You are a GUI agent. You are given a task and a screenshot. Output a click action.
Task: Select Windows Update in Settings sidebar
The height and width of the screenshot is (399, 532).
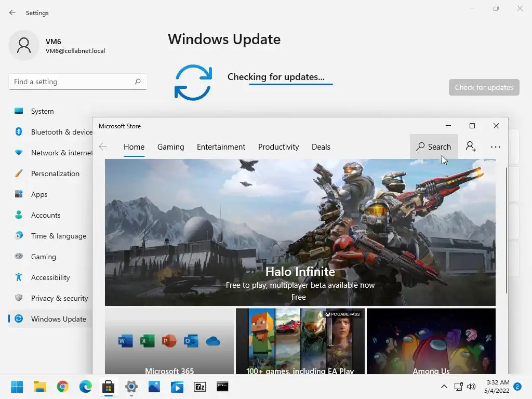(x=50, y=319)
